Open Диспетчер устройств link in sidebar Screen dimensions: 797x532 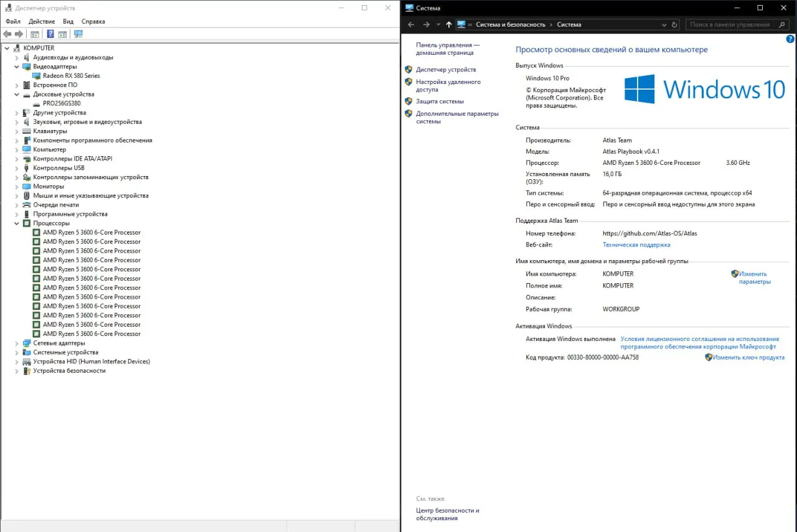446,70
